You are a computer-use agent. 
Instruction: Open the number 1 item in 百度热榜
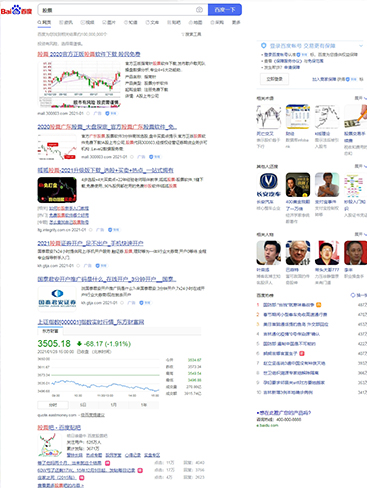(289, 305)
